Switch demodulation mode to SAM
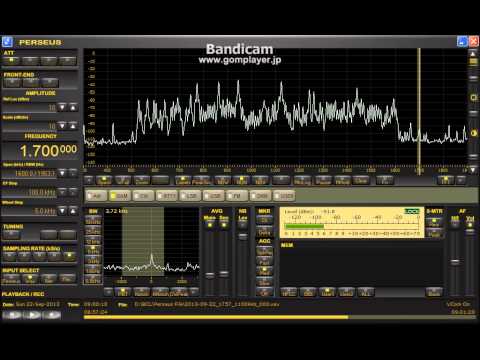480x360 pixels. click(x=120, y=196)
